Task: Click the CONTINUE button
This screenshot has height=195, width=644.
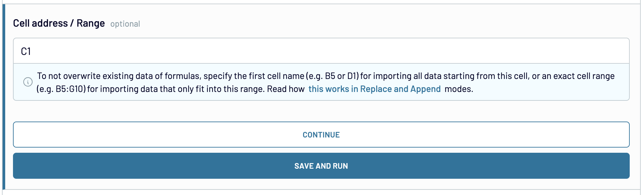Action: pos(321,135)
